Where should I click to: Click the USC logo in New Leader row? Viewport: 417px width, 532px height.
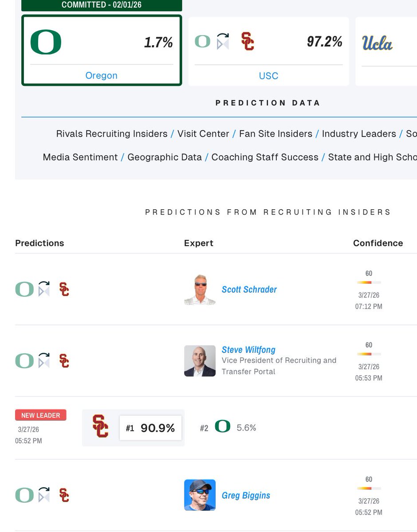(x=101, y=427)
